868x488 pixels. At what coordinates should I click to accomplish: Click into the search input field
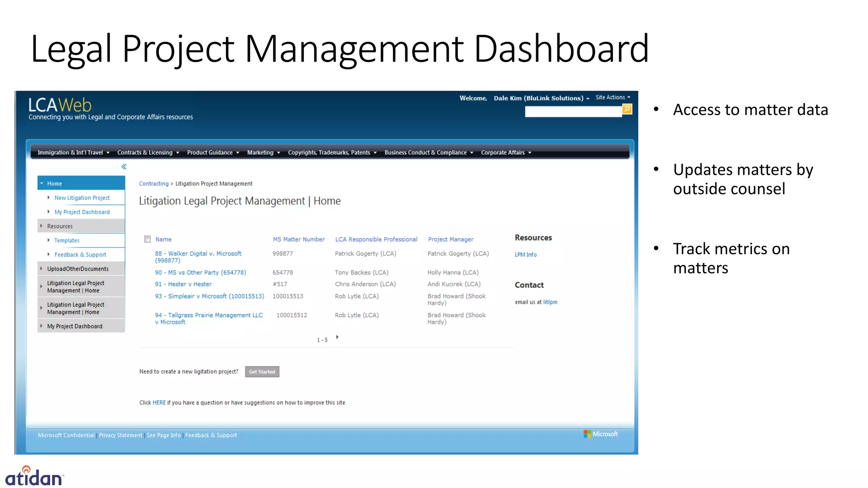573,111
